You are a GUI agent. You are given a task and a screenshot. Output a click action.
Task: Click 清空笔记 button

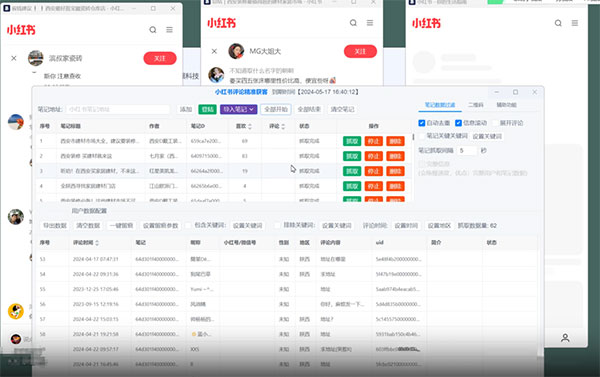click(x=342, y=109)
